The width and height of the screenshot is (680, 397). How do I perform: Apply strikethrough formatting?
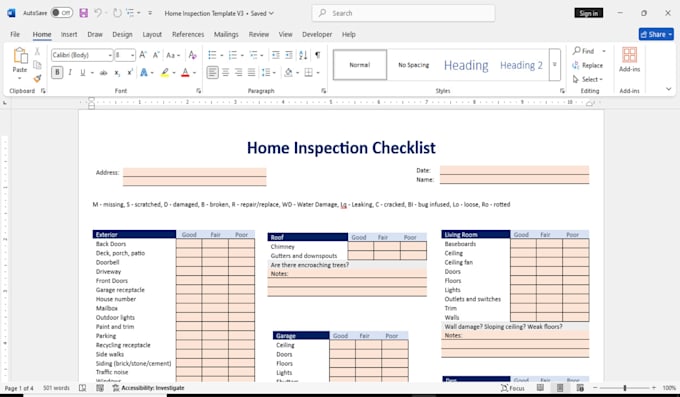pyautogui.click(x=103, y=73)
